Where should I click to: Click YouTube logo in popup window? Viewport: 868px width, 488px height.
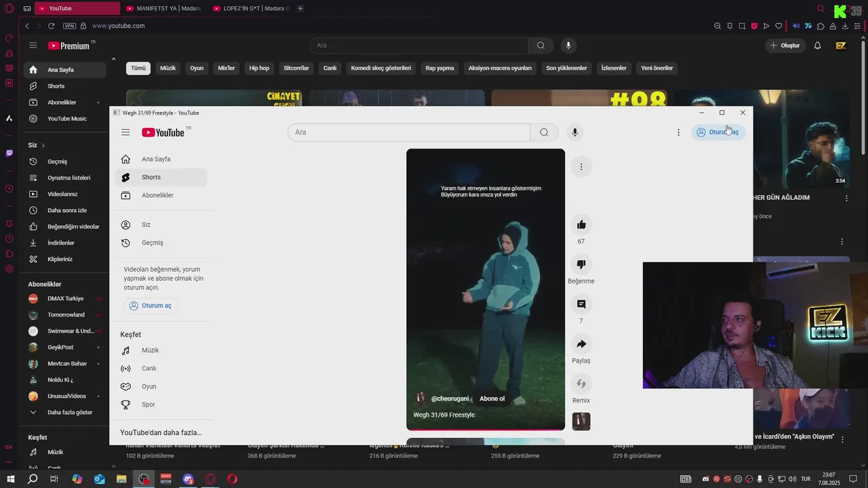(x=163, y=132)
